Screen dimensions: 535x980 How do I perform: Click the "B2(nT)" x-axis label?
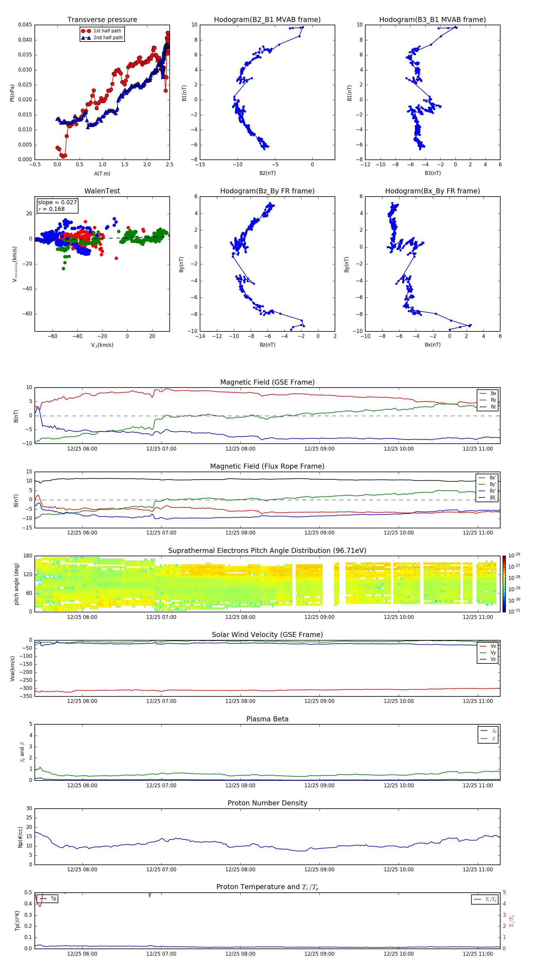pyautogui.click(x=267, y=173)
